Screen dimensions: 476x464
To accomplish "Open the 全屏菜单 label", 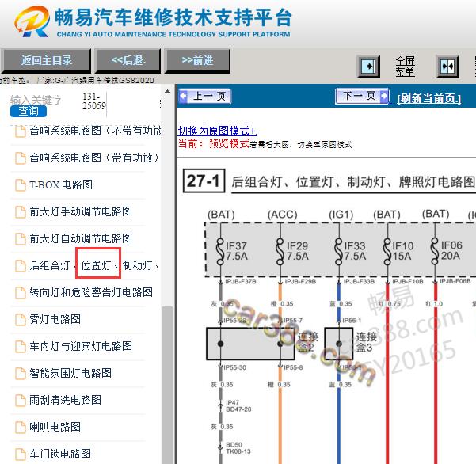I will click(x=405, y=67).
